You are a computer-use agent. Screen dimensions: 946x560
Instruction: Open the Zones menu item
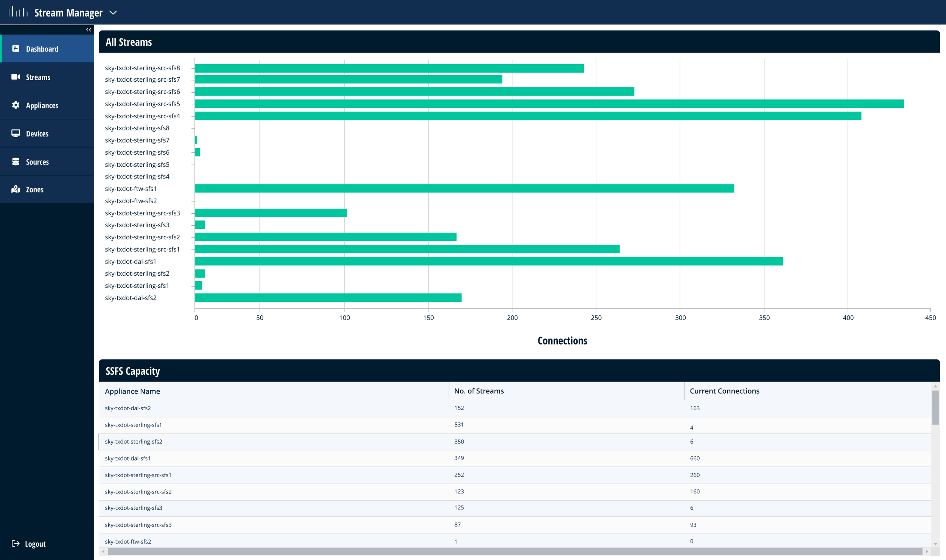pos(34,189)
